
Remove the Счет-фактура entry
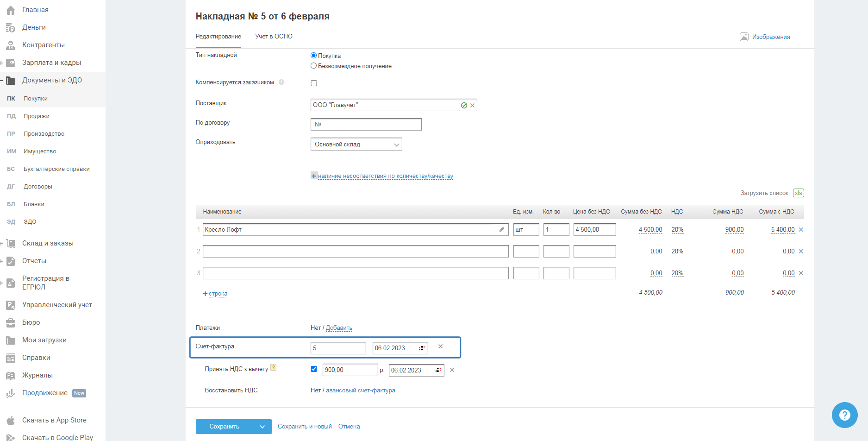click(441, 346)
